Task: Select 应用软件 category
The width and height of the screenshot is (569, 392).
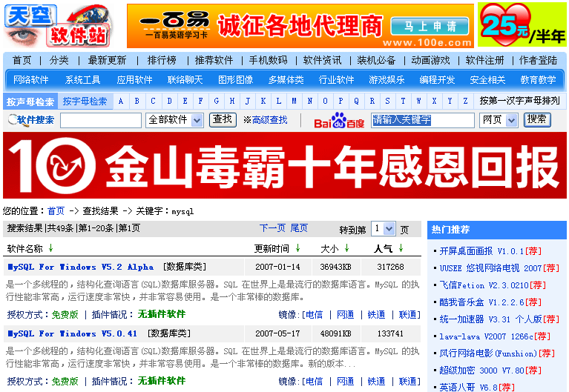Action: [x=134, y=80]
